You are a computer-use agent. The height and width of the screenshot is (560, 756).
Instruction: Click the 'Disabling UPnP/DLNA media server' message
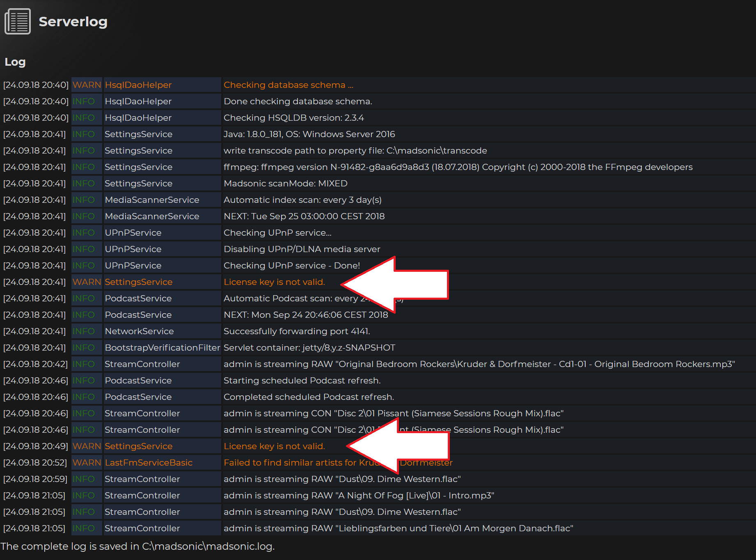pyautogui.click(x=302, y=249)
